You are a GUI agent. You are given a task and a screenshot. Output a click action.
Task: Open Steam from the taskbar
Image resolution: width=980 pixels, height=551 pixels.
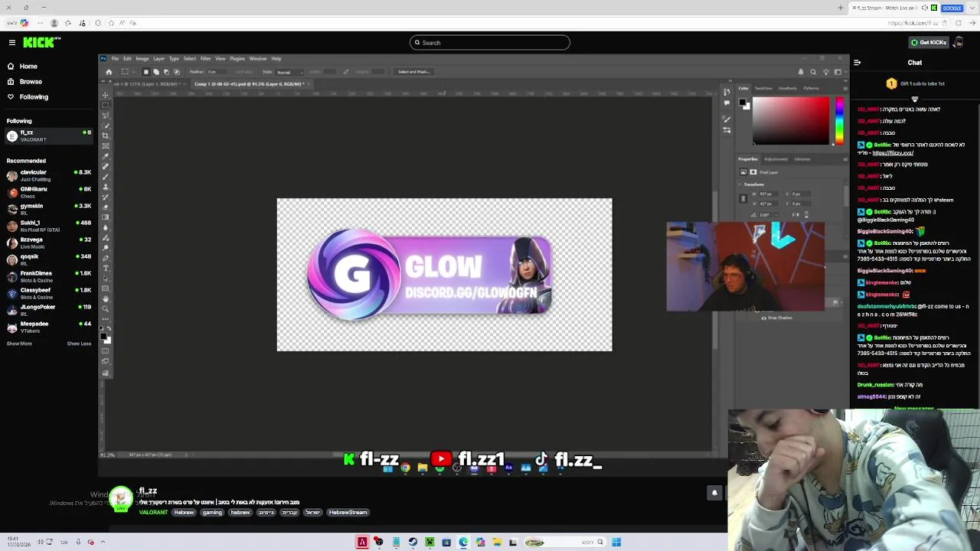click(x=413, y=543)
